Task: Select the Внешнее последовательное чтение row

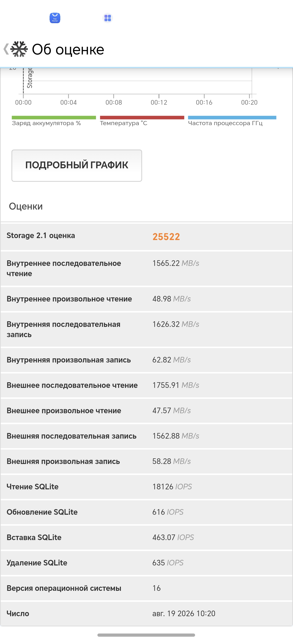Action: 146,385
